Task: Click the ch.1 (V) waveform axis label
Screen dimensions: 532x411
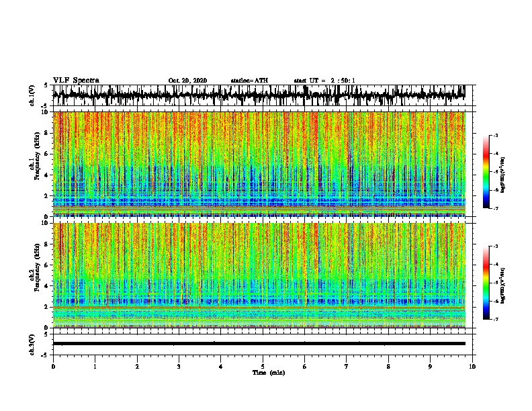Action: [32, 95]
